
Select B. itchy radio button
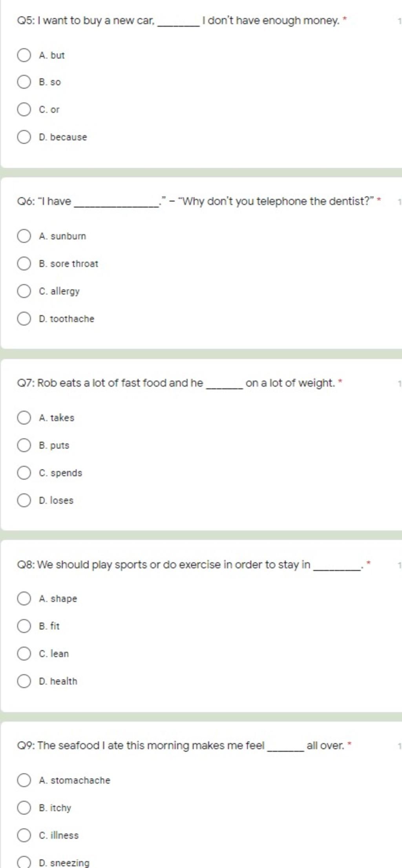(x=24, y=808)
